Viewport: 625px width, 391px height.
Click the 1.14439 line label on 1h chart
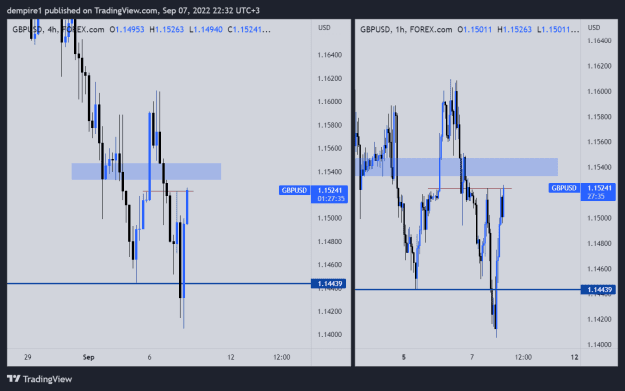(x=599, y=289)
